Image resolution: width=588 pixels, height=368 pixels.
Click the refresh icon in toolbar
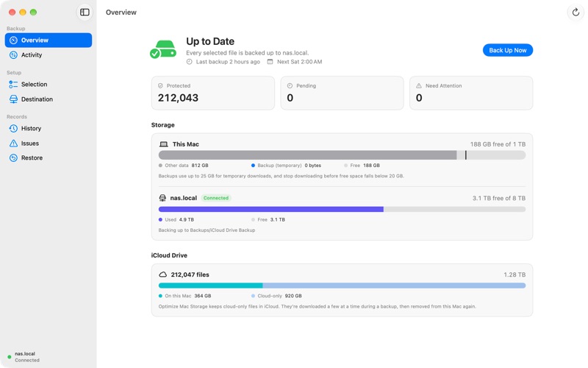pyautogui.click(x=576, y=12)
